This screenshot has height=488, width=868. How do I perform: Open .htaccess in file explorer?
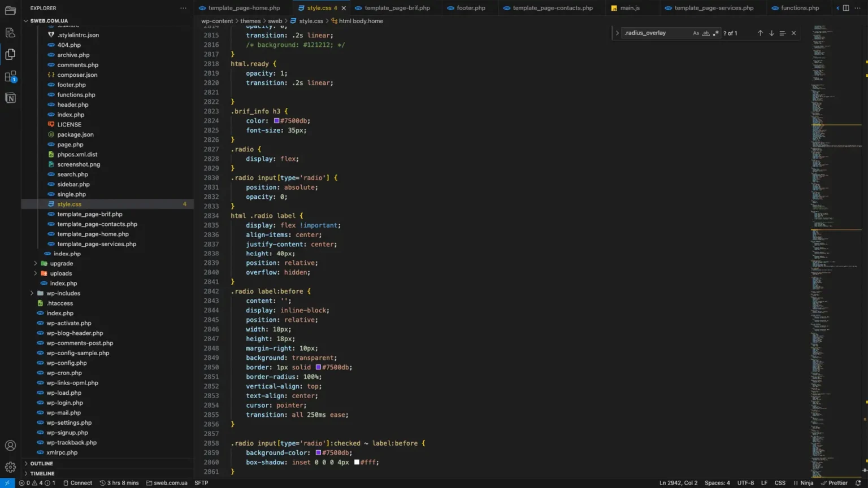pos(60,303)
